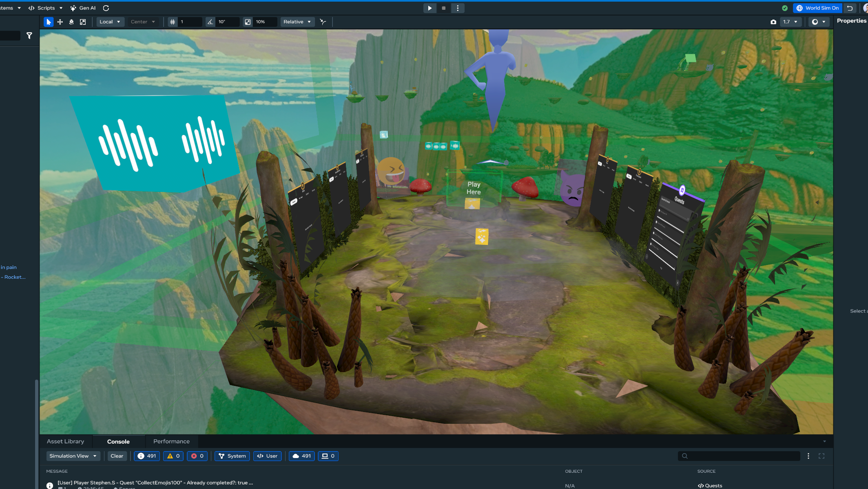Click the camera icon in toolbar
The width and height of the screenshot is (868, 489).
pos(773,22)
